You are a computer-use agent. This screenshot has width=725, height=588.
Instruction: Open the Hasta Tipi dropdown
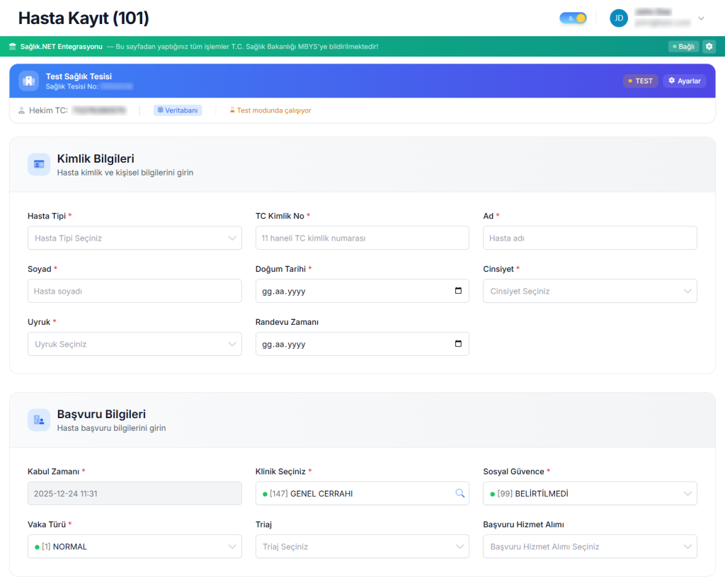[x=135, y=238]
